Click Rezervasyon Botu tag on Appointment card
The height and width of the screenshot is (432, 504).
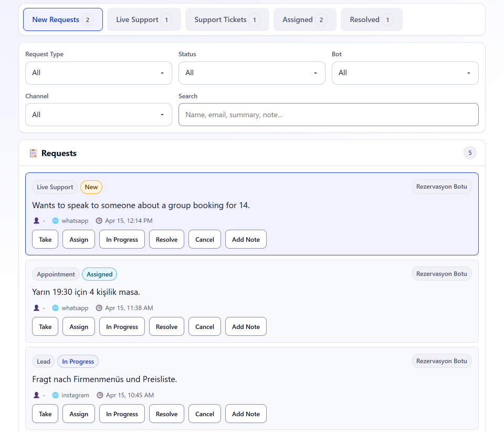[x=442, y=274]
